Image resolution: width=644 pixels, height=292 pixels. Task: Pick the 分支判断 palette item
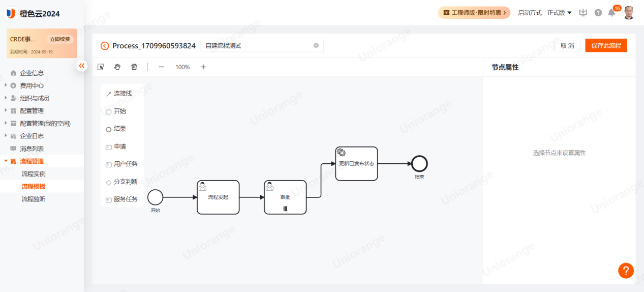click(125, 182)
